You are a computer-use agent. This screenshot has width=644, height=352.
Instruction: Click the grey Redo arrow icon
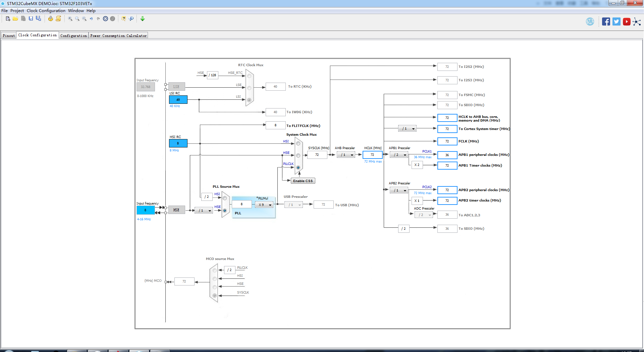tap(98, 19)
